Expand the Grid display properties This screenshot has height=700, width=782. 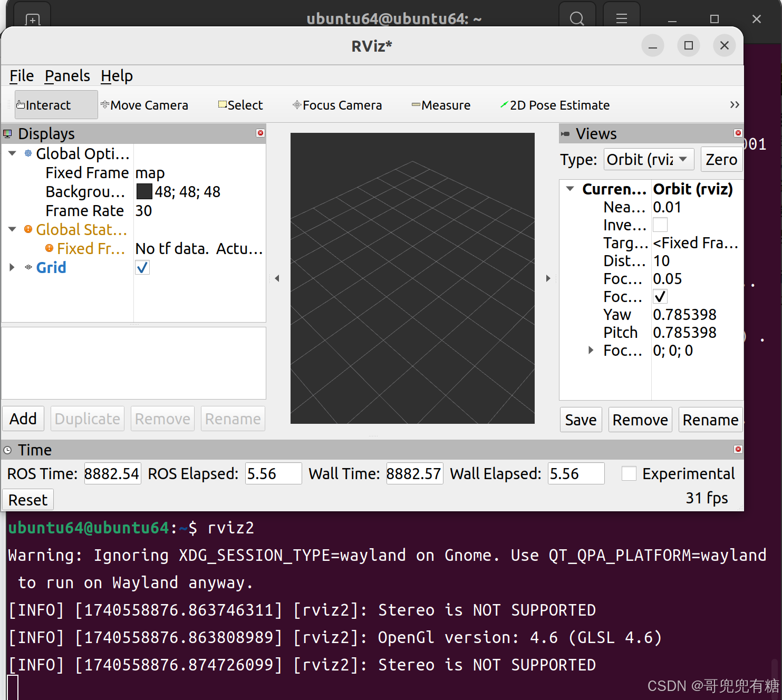pyautogui.click(x=12, y=267)
